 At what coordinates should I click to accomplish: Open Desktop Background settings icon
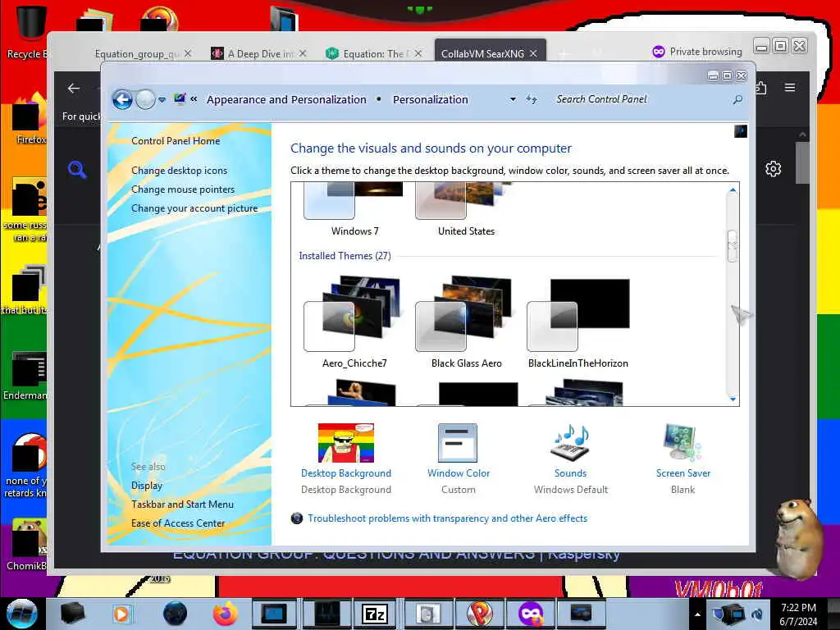pos(346,443)
